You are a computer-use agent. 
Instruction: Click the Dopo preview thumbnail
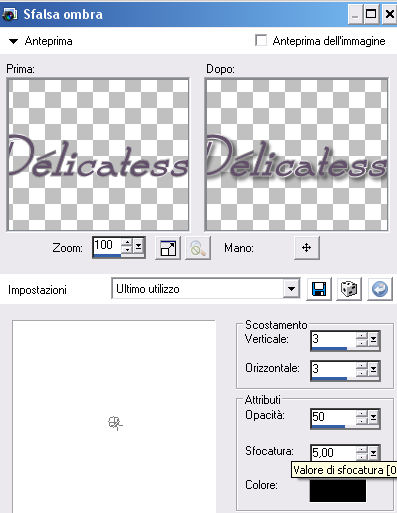(296, 155)
